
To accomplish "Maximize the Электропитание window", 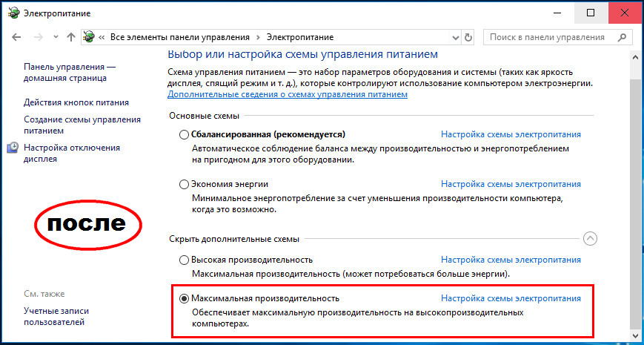I will [x=591, y=13].
